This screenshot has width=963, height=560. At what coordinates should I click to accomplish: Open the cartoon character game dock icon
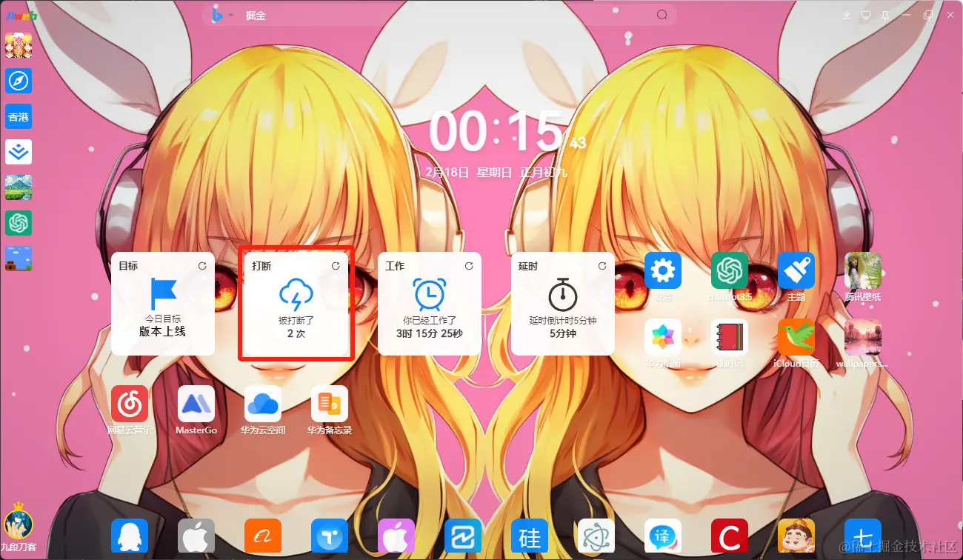coord(796,536)
